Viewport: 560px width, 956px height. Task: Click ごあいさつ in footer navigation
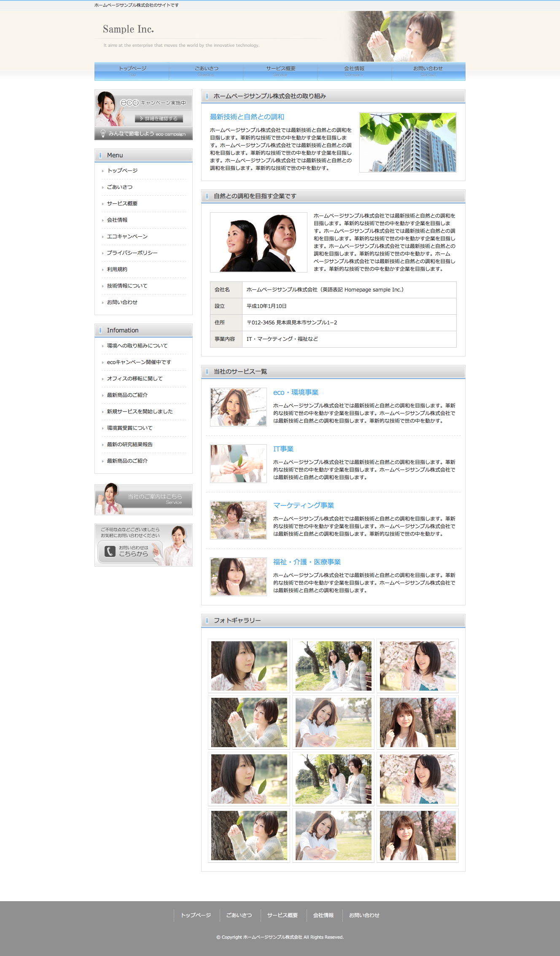(x=239, y=915)
